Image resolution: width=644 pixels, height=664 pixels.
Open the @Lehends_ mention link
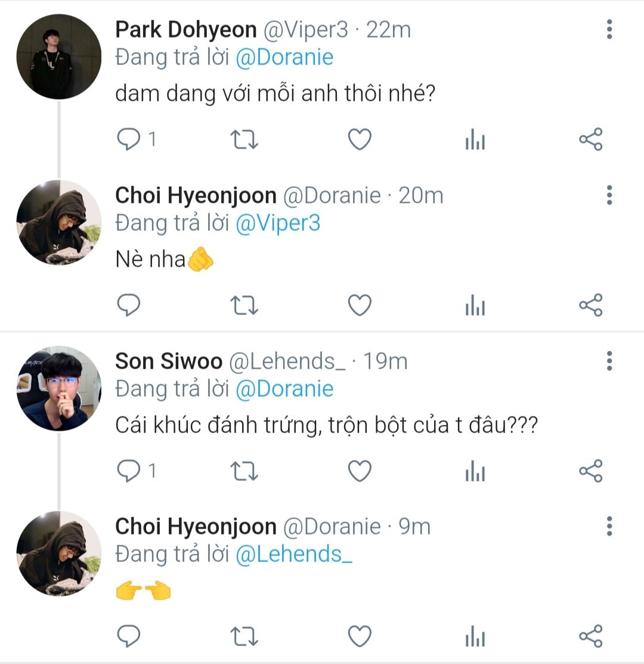pos(293,554)
